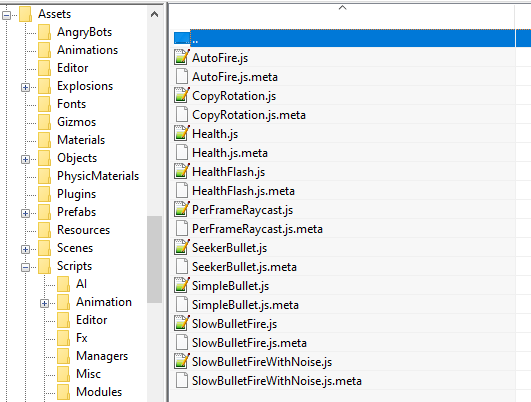The image size is (531, 402).
Task: Expand the Explosions folder node
Action: point(25,87)
